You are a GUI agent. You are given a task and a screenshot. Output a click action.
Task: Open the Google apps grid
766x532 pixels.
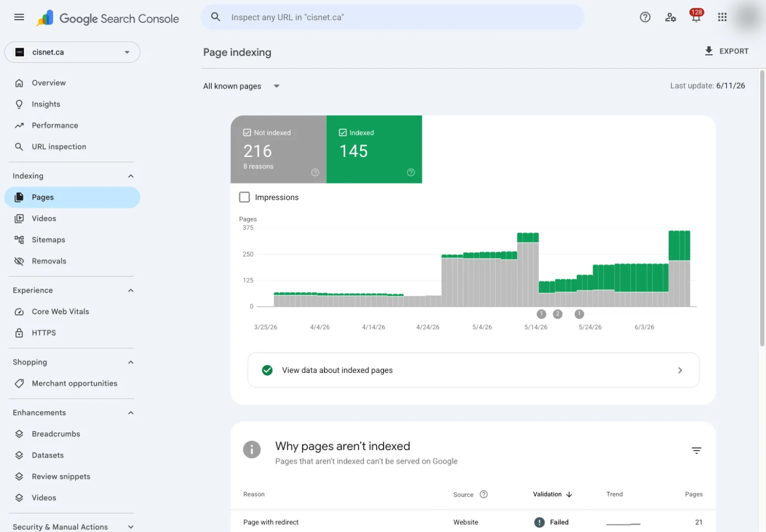(722, 17)
